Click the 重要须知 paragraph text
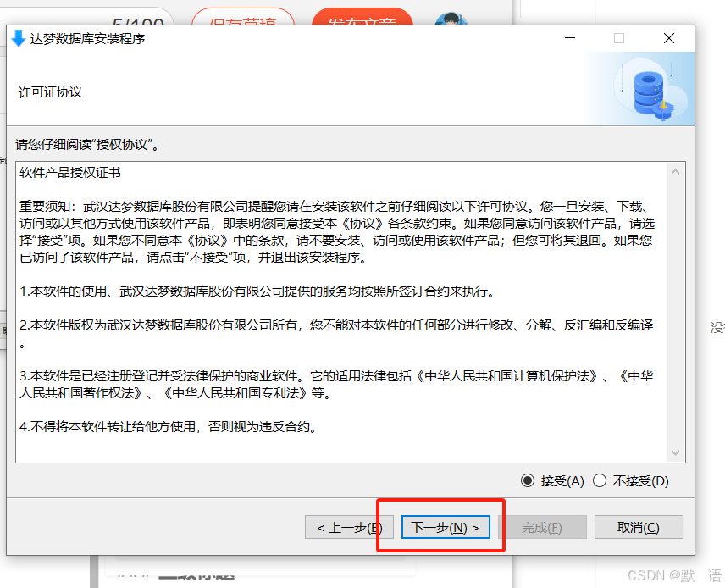The width and height of the screenshot is (725, 588). [337, 232]
